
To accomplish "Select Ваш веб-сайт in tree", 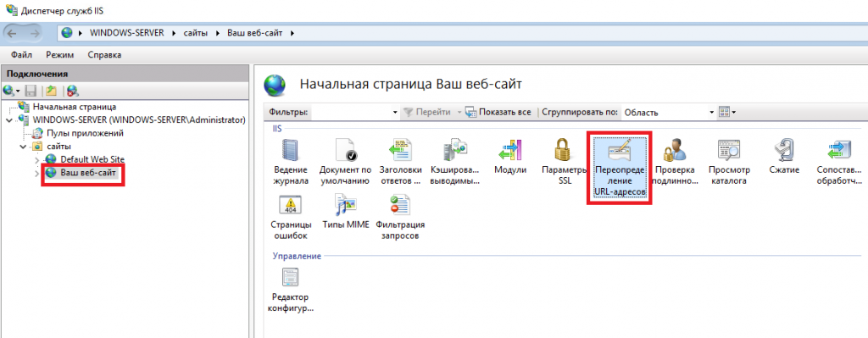I will 88,173.
